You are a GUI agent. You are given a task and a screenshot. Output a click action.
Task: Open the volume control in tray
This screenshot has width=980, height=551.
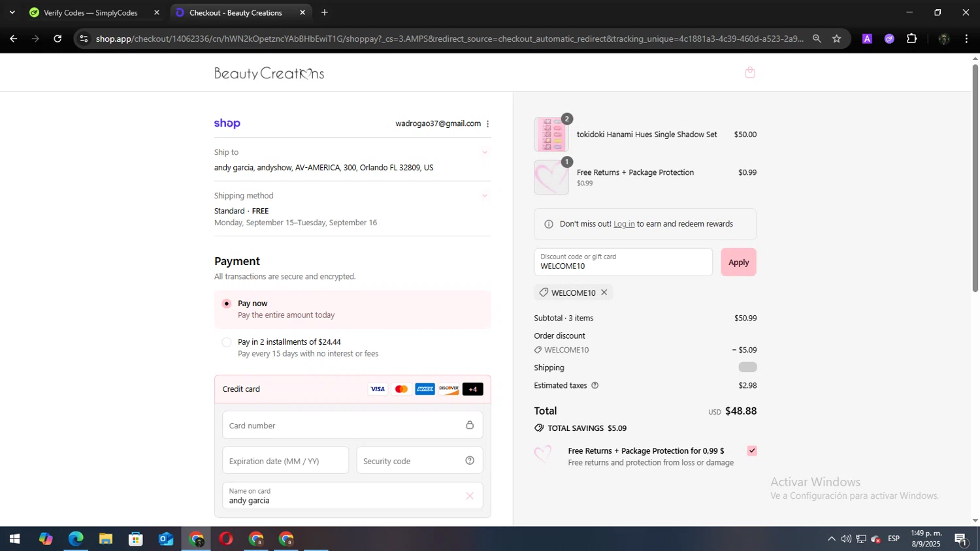pyautogui.click(x=846, y=539)
